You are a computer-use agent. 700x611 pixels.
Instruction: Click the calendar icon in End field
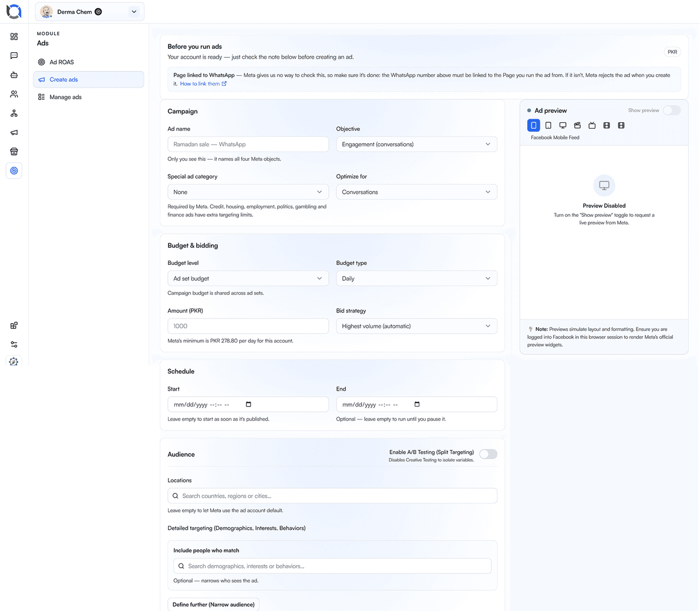pos(417,404)
